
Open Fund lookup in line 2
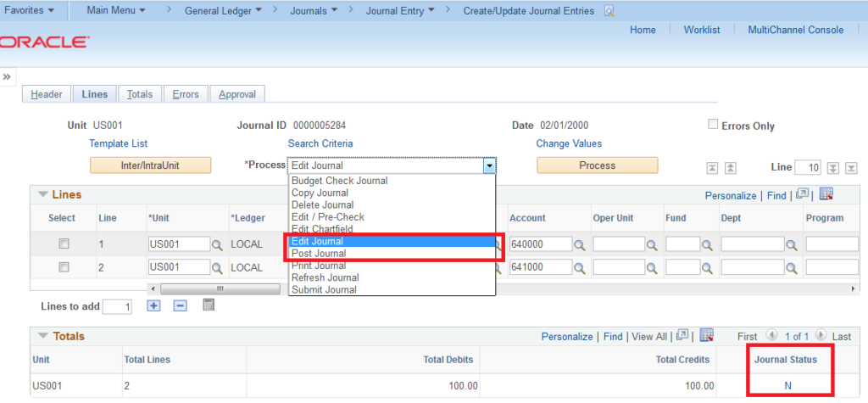(x=707, y=268)
